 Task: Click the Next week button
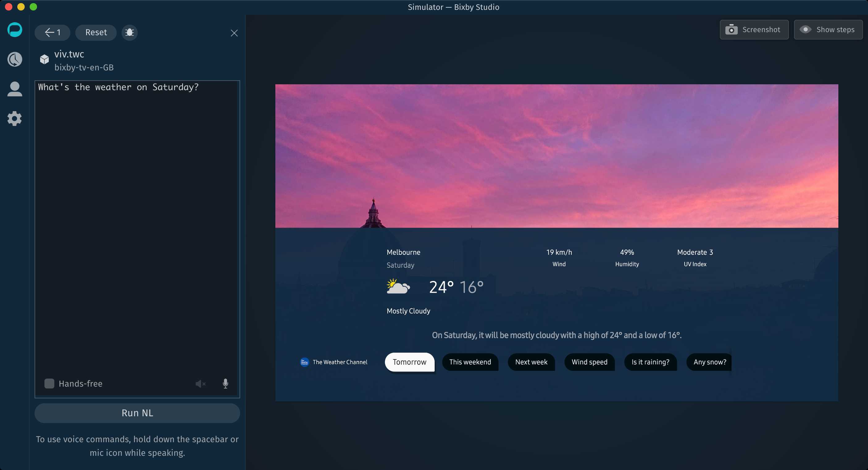click(x=532, y=362)
